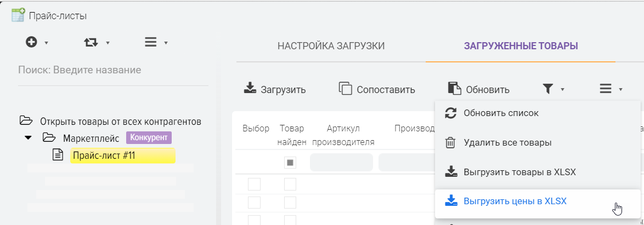Expand the dropdown arrow next to filter

tap(562, 90)
